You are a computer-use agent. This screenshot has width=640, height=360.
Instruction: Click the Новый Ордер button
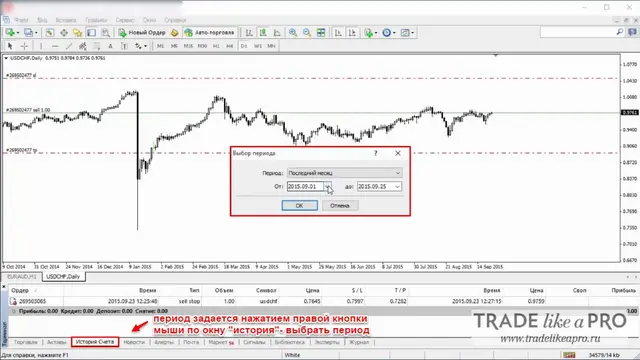point(142,33)
